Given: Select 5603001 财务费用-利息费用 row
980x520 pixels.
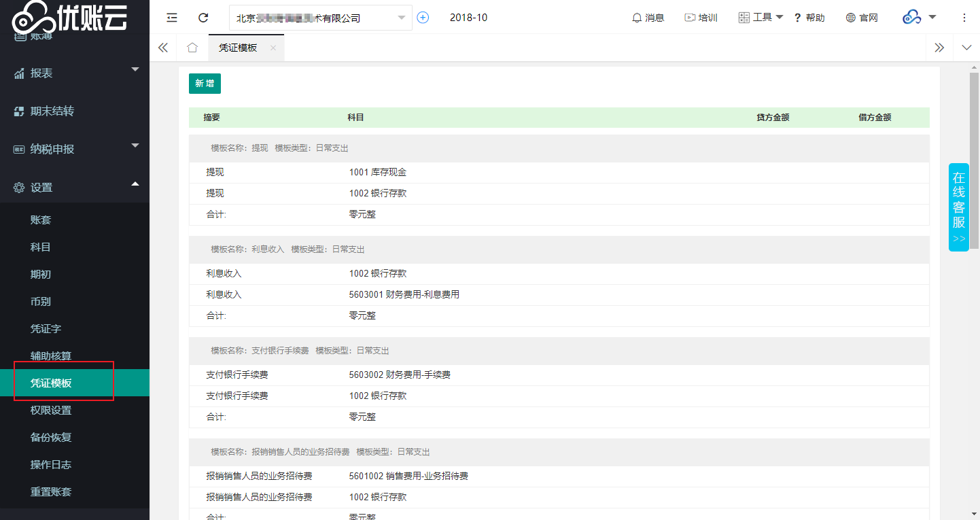Looking at the screenshot, I should (559, 295).
